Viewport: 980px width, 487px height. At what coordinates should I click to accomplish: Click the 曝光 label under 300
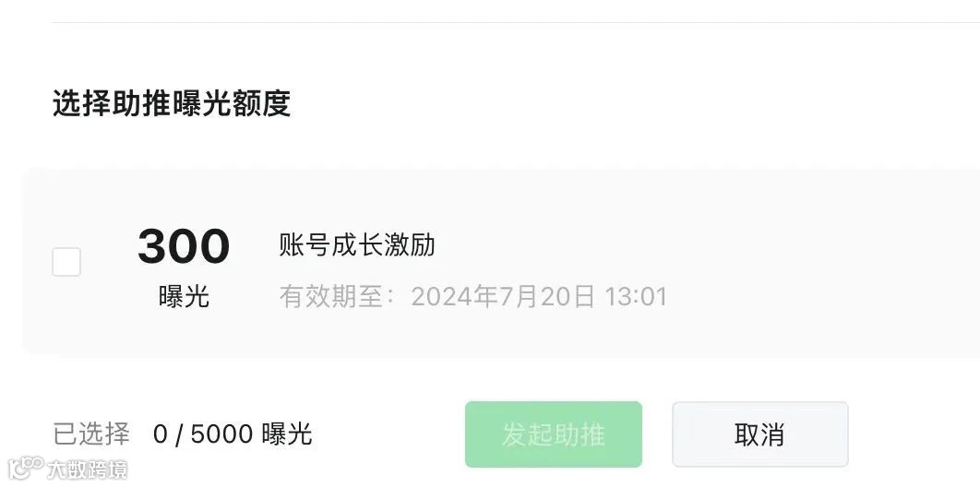coord(184,297)
